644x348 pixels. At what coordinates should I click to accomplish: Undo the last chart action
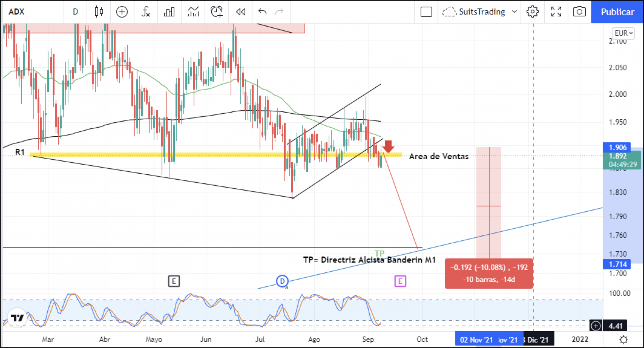click(262, 12)
